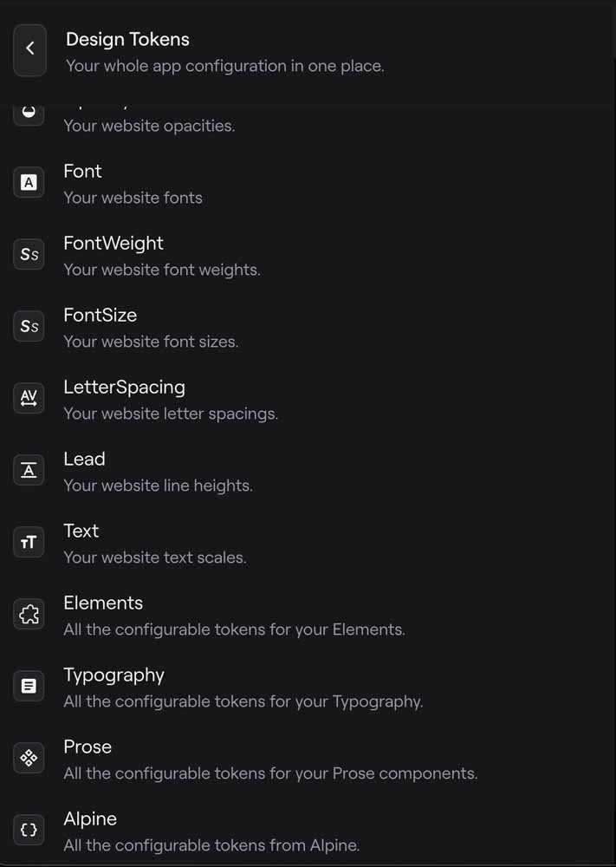616x867 pixels.
Task: Click 'Your website opacities' description
Action: (x=149, y=127)
